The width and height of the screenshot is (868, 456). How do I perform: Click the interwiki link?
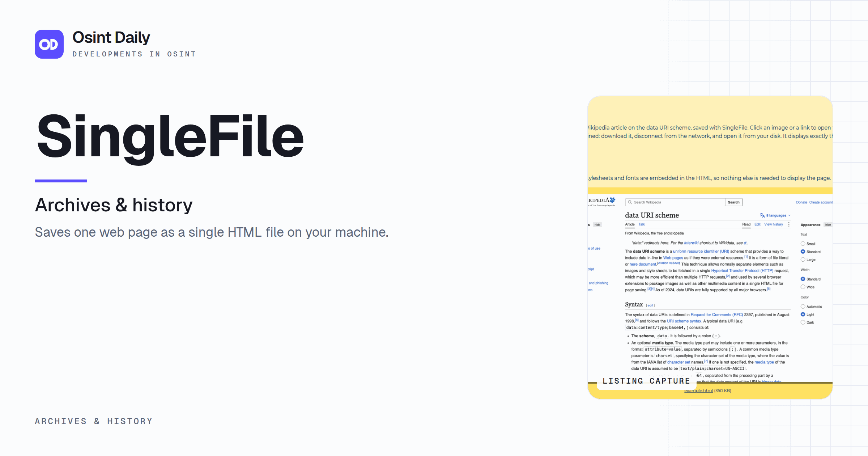point(691,243)
